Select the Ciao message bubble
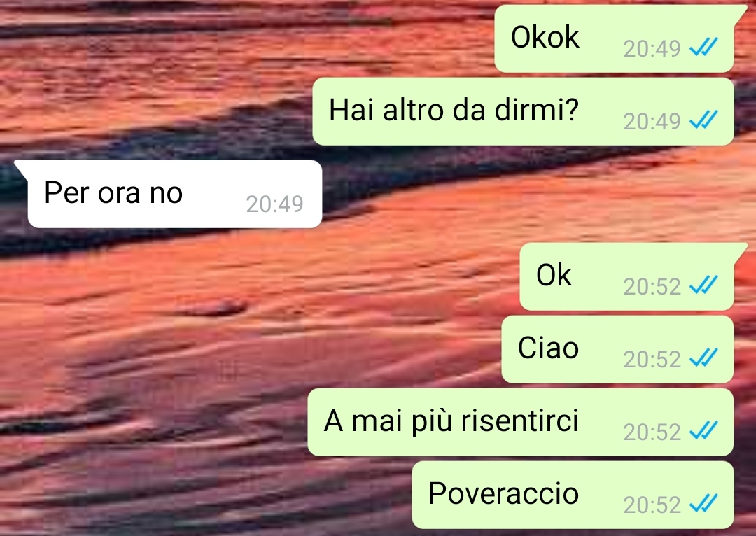 click(617, 349)
